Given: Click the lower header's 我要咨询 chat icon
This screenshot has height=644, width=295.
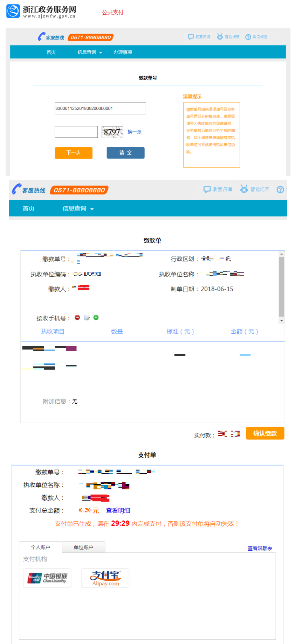Looking at the screenshot, I should [x=207, y=189].
